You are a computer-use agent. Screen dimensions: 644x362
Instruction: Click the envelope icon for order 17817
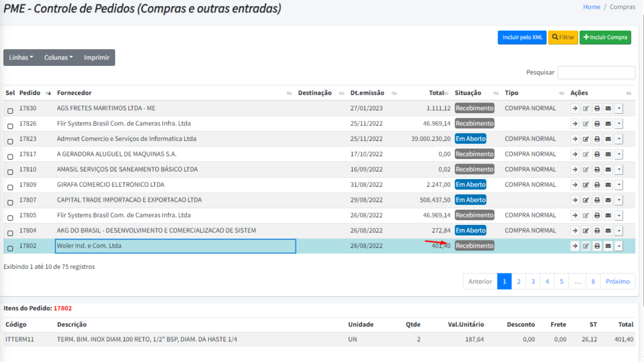pyautogui.click(x=608, y=154)
